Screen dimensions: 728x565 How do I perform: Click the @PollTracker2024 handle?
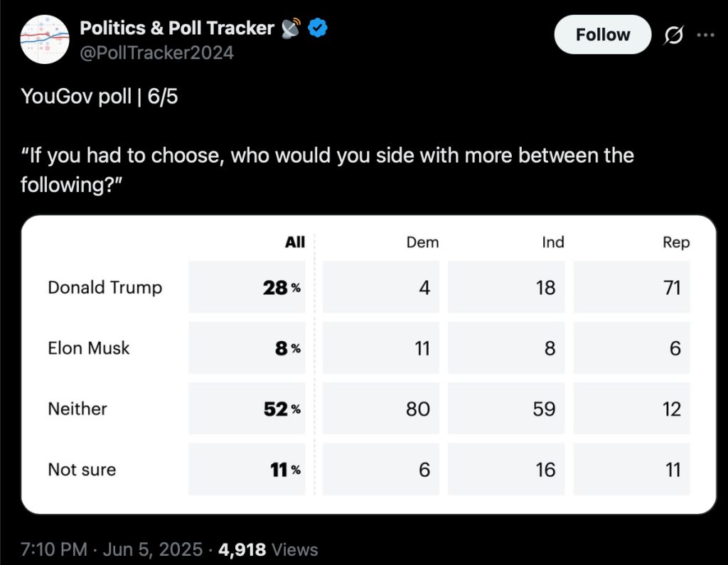[x=156, y=53]
